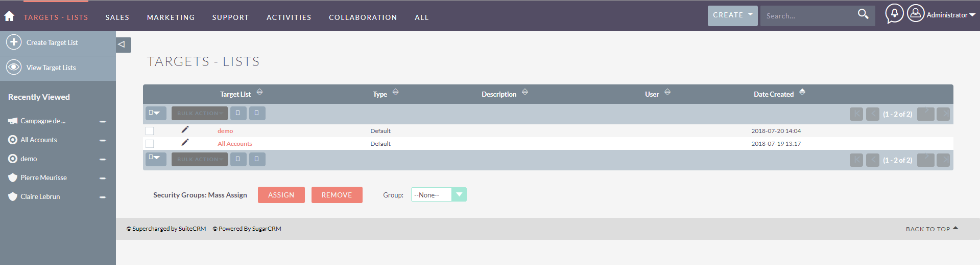This screenshot has width=980, height=265.
Task: Open the Collaboration menu
Action: [x=363, y=17]
